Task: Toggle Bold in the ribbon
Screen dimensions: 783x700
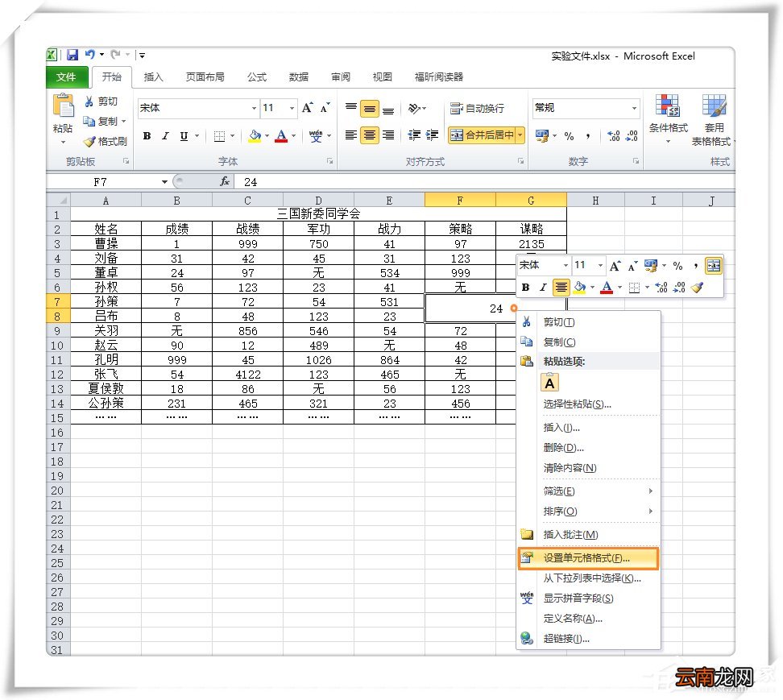Action: point(147,136)
